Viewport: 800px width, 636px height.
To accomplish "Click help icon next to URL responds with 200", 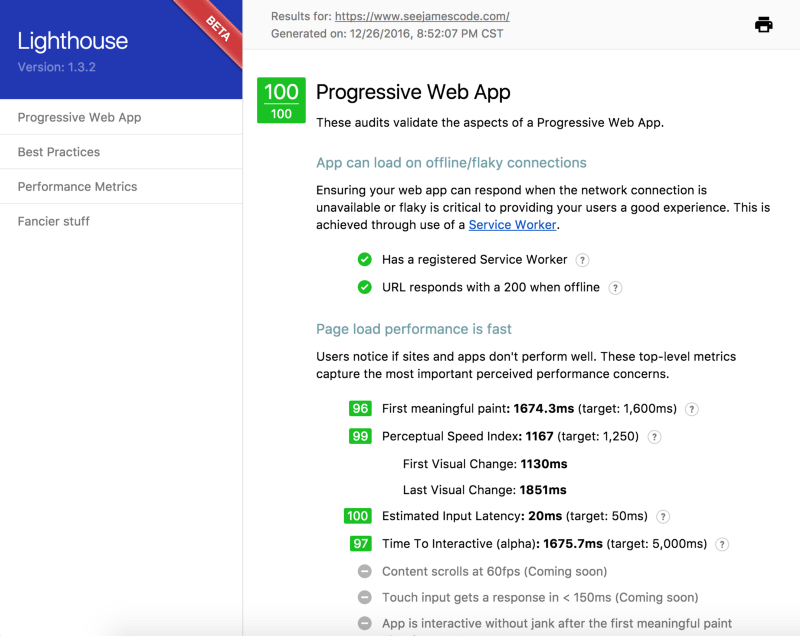I will tap(616, 288).
